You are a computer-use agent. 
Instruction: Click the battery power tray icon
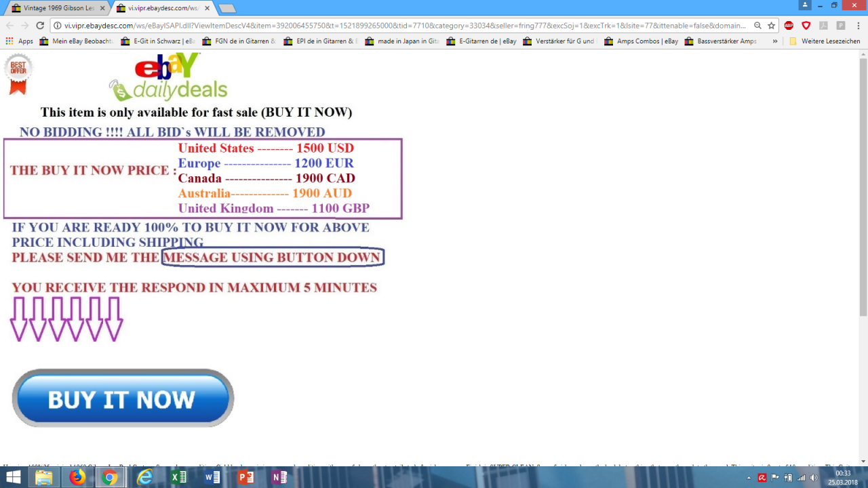tap(788, 478)
